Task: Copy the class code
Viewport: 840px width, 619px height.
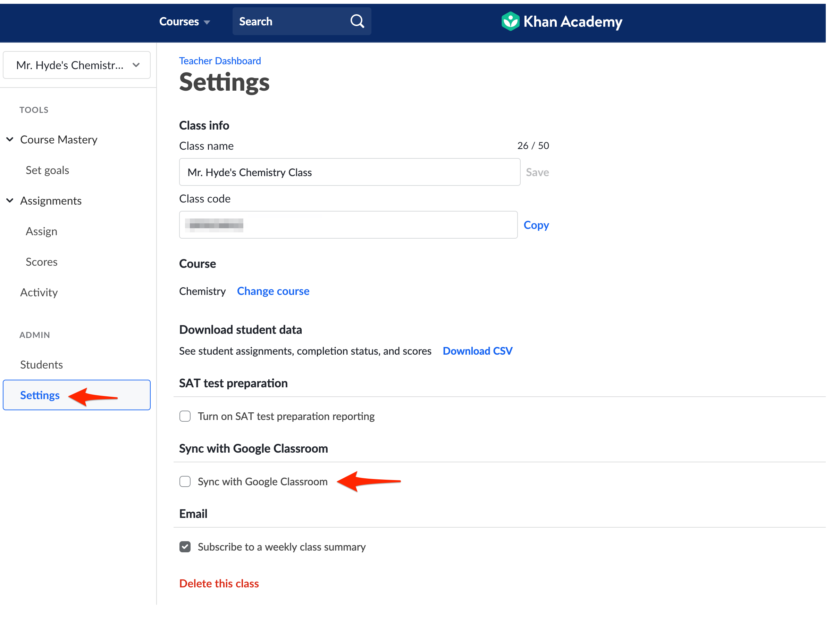Action: click(x=536, y=225)
